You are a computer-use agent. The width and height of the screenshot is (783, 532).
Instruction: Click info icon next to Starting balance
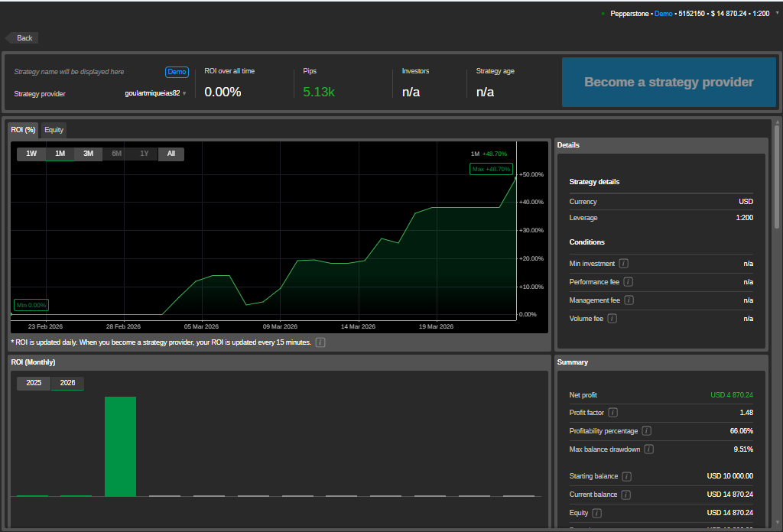pyautogui.click(x=627, y=476)
